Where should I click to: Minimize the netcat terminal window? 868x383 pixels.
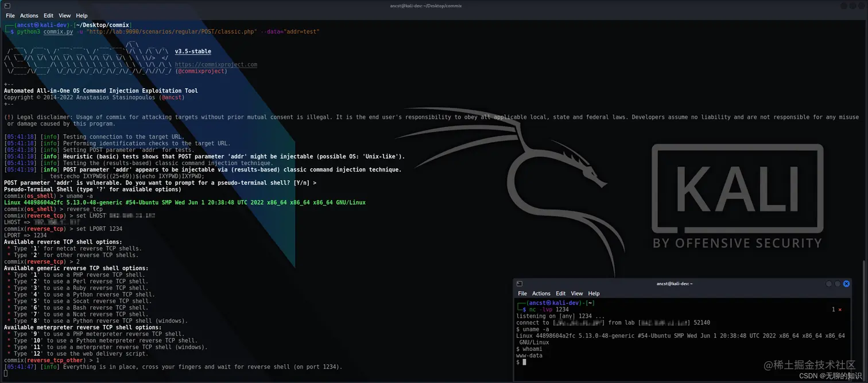tap(829, 284)
